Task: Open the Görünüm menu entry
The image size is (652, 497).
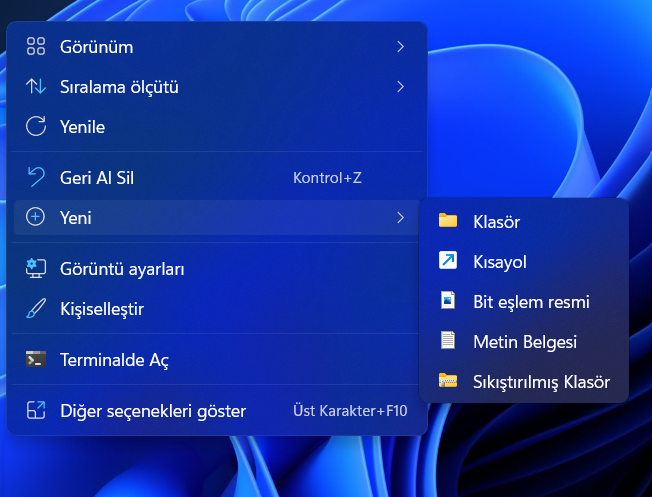Action: [217, 47]
